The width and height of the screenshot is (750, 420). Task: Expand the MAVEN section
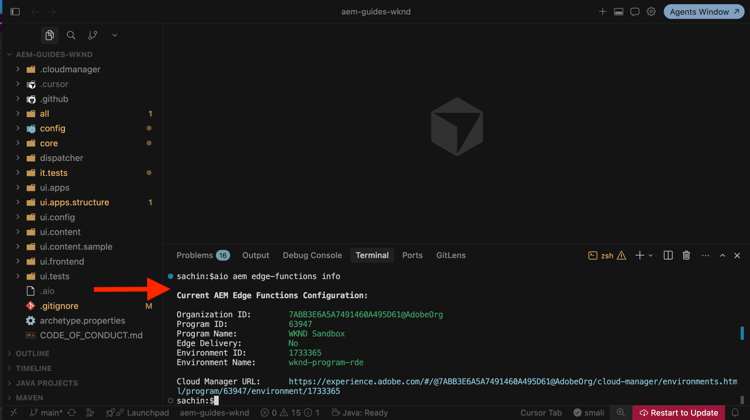(29, 398)
